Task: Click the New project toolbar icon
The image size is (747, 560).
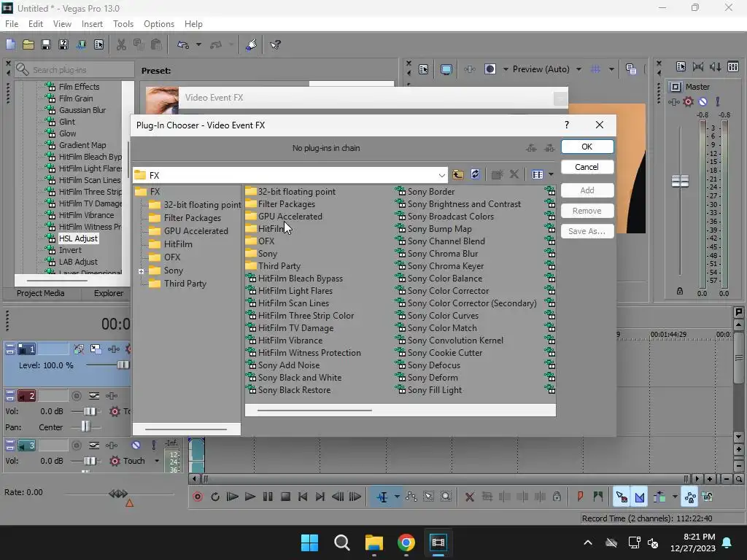Action: [10, 44]
